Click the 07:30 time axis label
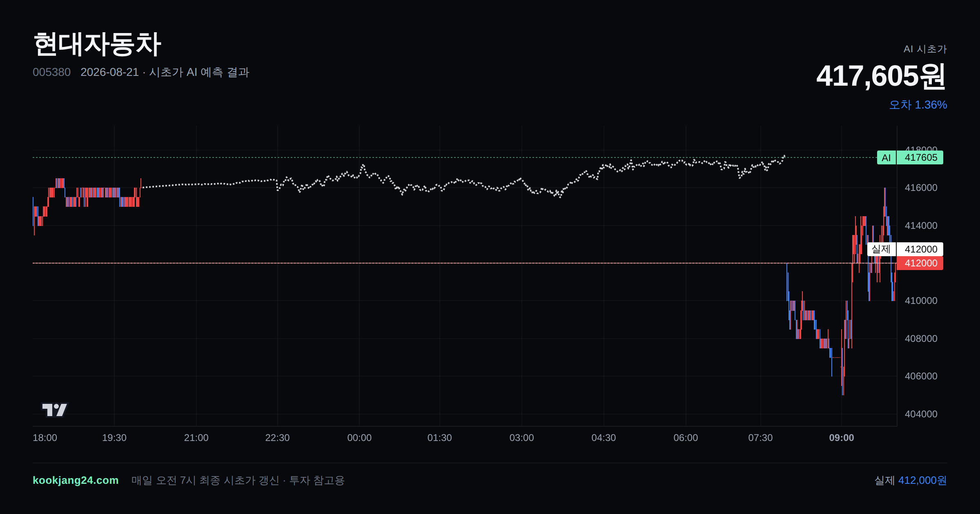The height and width of the screenshot is (514, 980). pyautogui.click(x=761, y=438)
